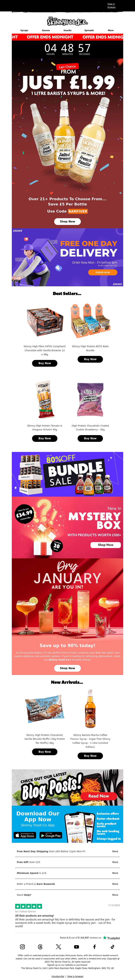
Task: Open the Spreads menu item
Action: [x=89, y=30]
